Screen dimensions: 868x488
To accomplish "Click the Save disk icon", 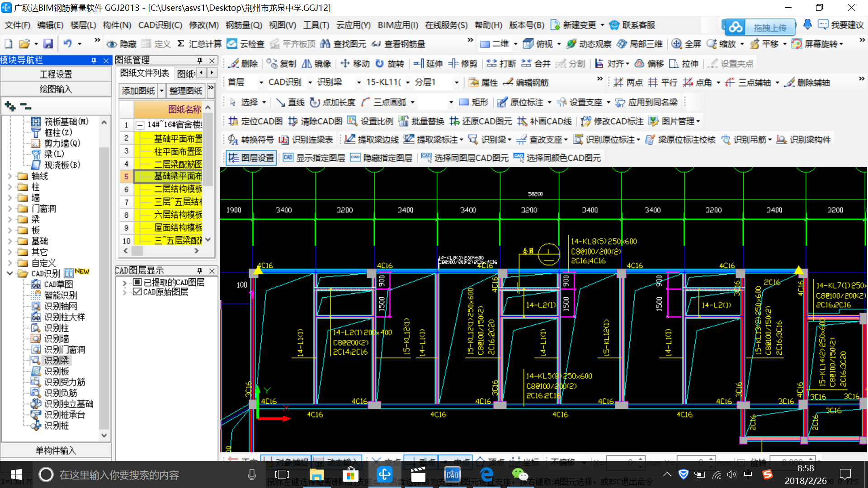I will [x=48, y=44].
